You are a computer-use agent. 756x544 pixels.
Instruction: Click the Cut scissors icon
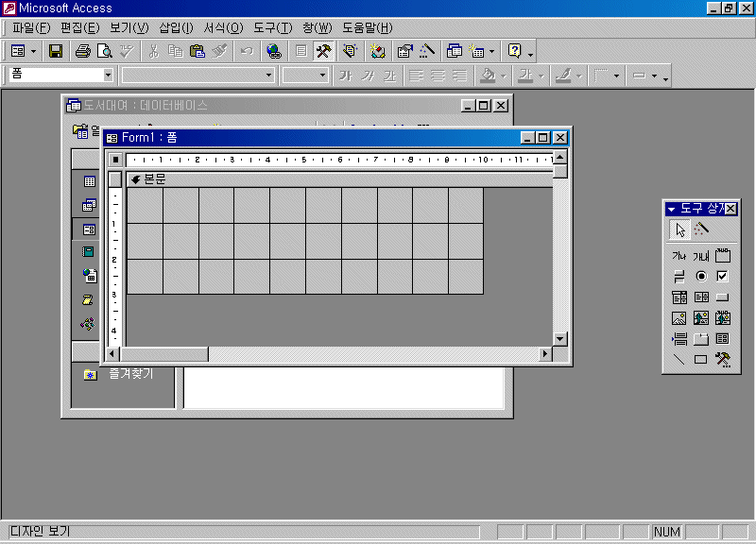coord(154,51)
